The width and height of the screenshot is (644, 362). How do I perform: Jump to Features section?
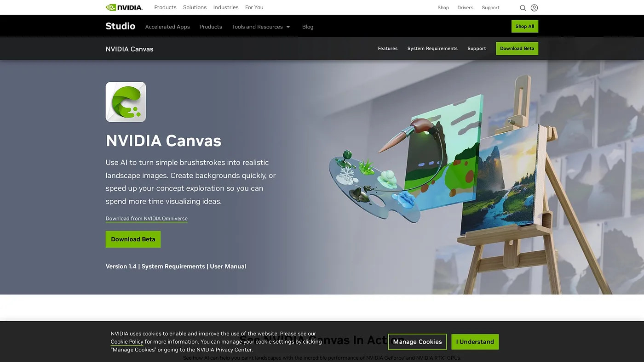pyautogui.click(x=388, y=49)
